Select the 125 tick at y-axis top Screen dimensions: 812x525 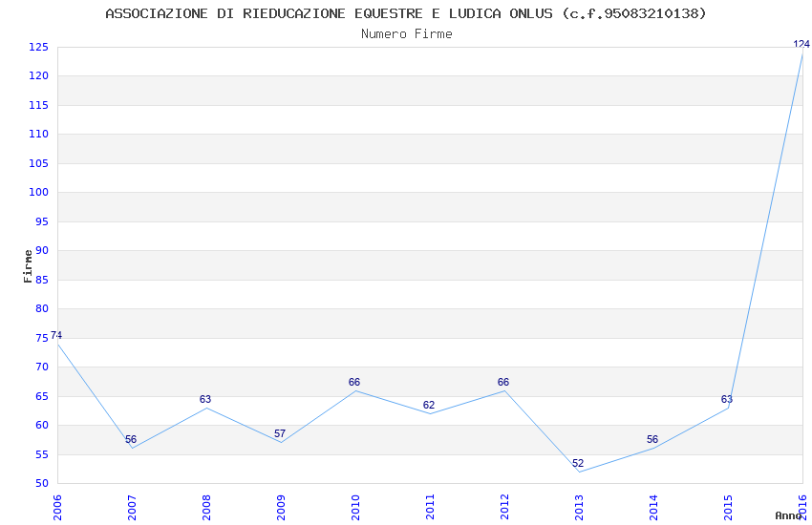click(38, 47)
